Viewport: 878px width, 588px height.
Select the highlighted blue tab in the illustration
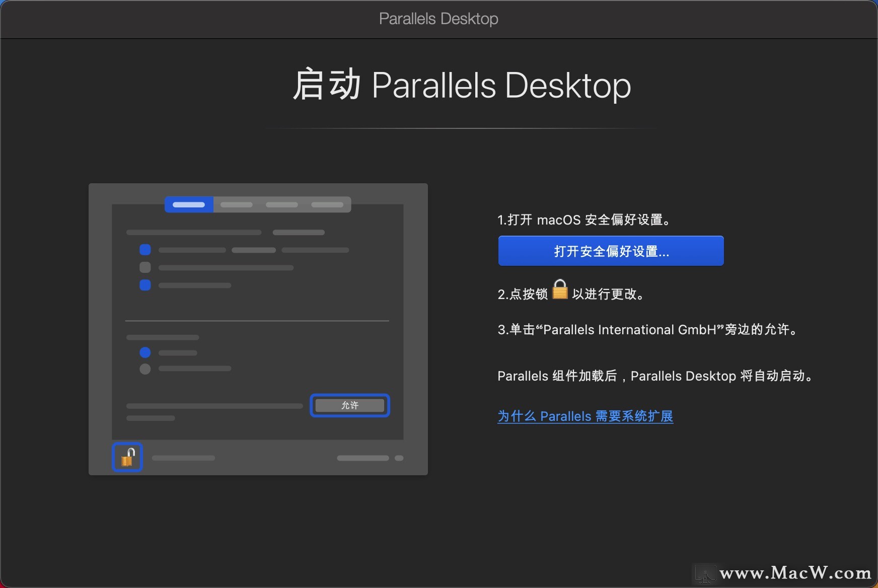click(x=189, y=204)
